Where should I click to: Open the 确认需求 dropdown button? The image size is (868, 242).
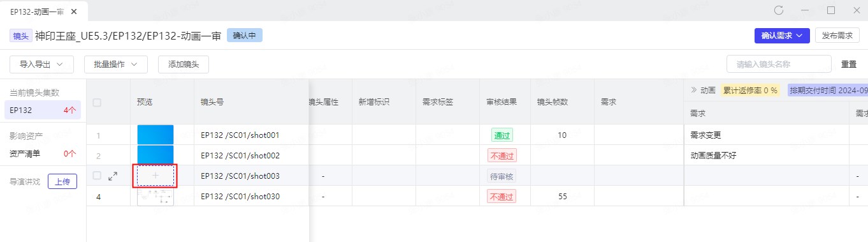[782, 36]
